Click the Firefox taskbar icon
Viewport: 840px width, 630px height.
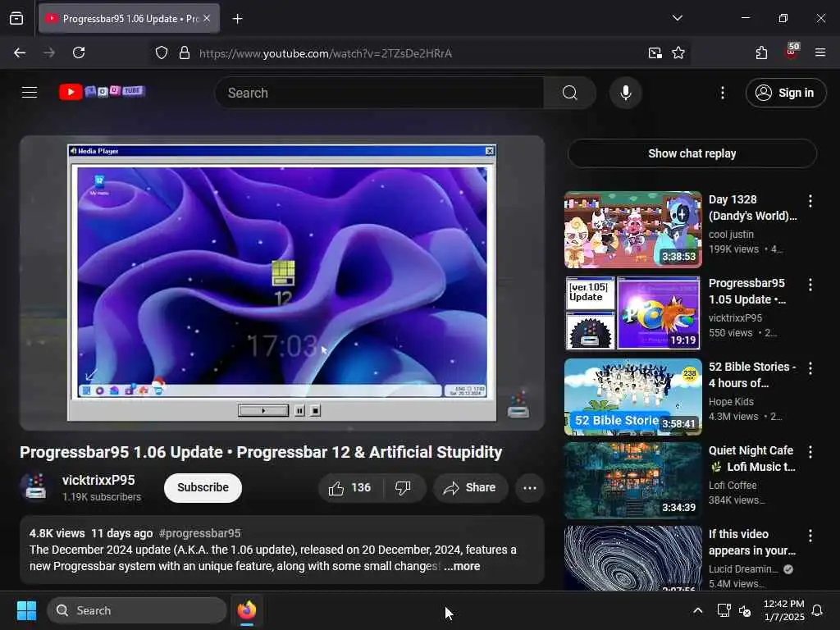[247, 610]
